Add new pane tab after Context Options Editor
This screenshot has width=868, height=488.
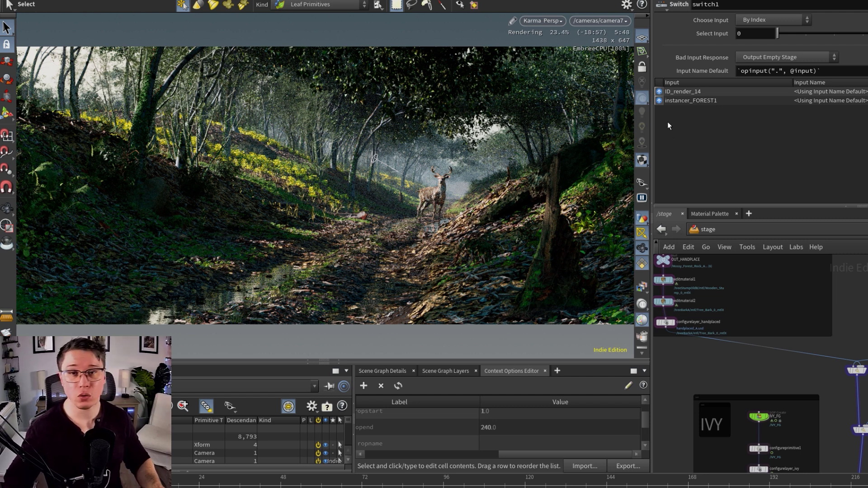click(x=557, y=371)
